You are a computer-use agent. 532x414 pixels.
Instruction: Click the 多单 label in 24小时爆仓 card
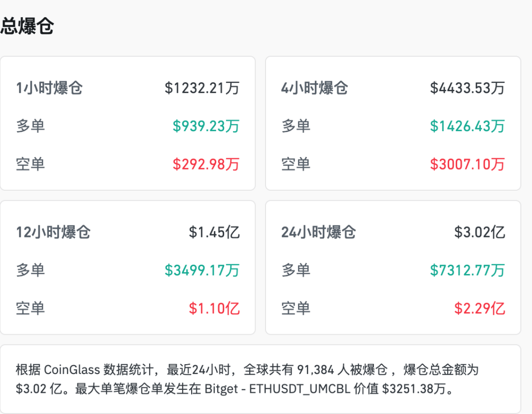pyautogui.click(x=296, y=270)
